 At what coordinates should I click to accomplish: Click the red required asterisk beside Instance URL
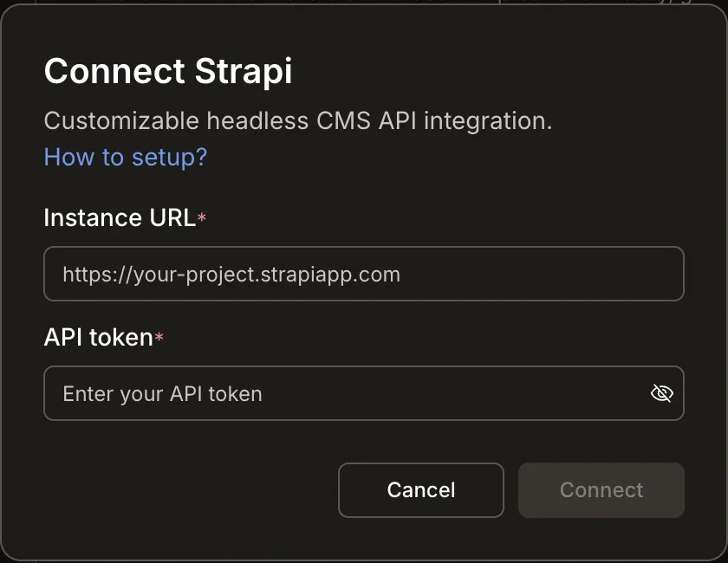click(202, 218)
